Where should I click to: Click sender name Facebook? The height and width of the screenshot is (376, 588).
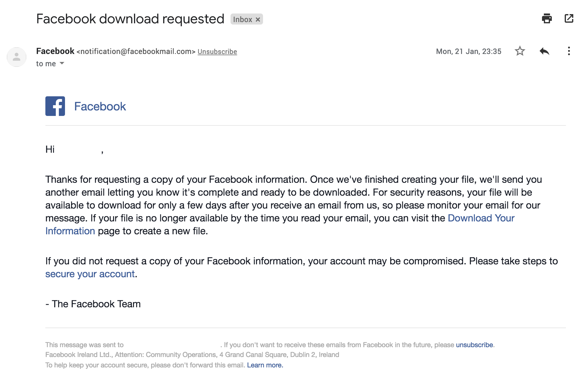coord(55,51)
